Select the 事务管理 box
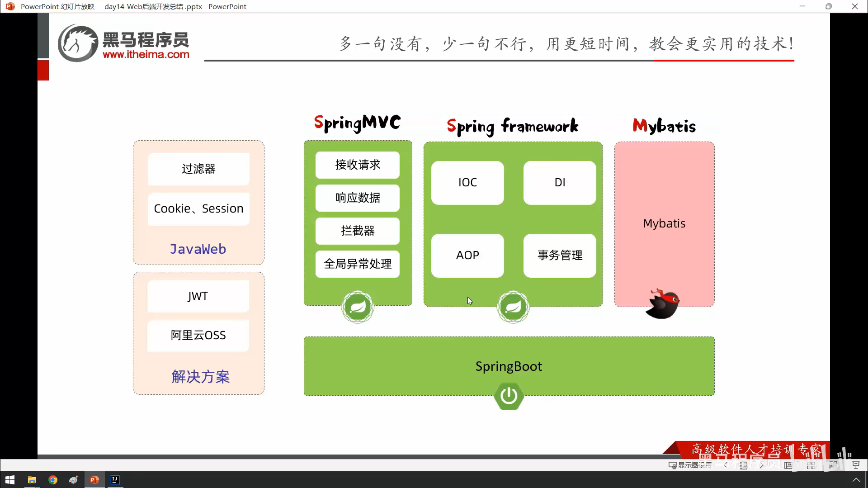868x488 pixels. click(560, 256)
